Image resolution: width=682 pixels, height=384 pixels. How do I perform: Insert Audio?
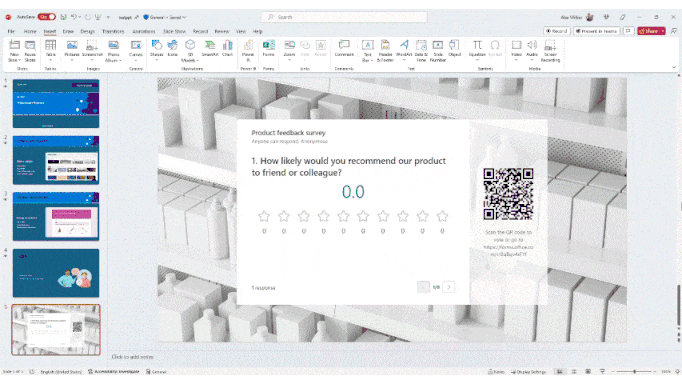532,50
